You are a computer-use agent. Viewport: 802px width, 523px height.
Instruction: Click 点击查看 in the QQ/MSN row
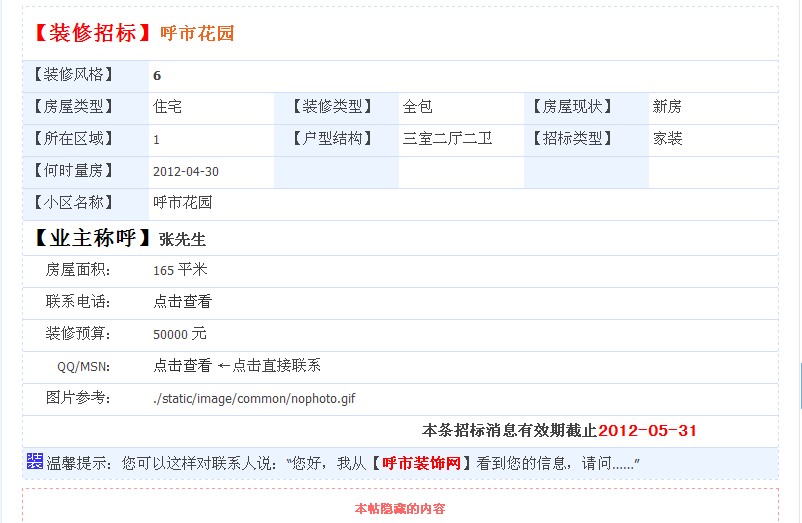(182, 366)
